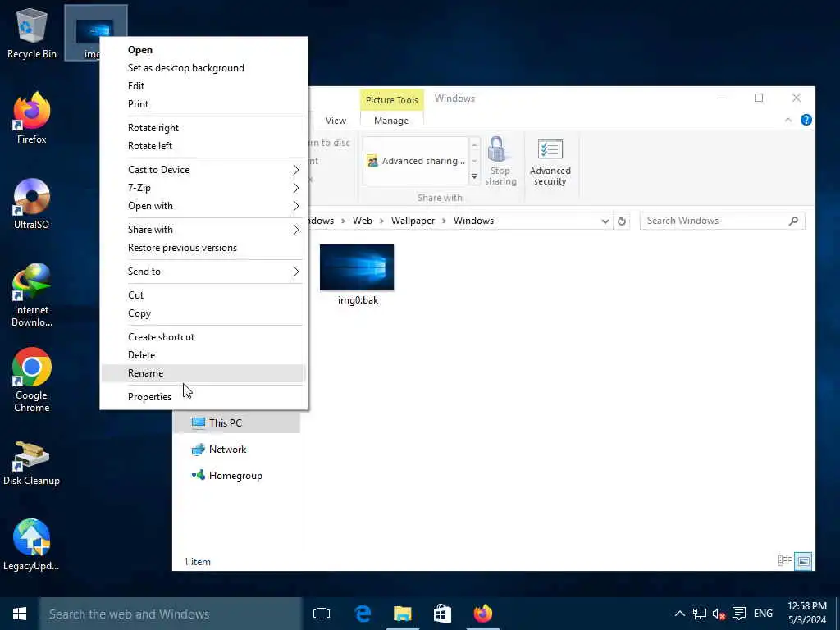Click the ENG language indicator
This screenshot has height=630, width=840.
(x=763, y=614)
